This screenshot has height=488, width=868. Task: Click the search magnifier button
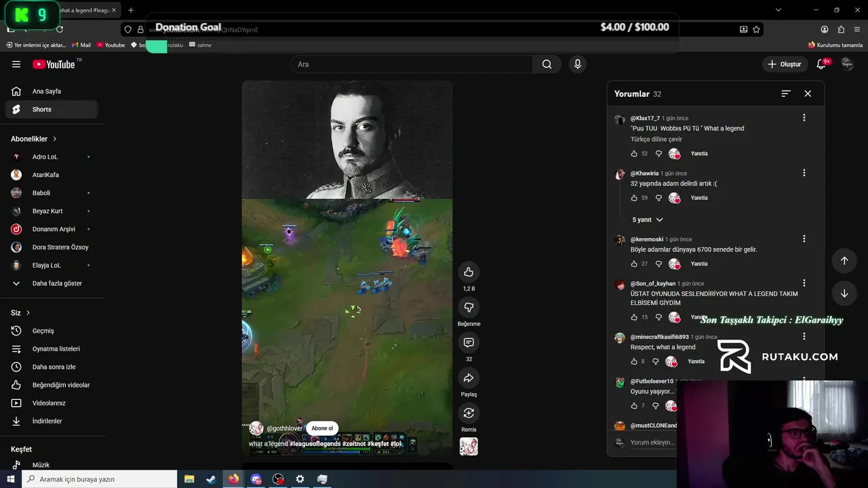[547, 64]
